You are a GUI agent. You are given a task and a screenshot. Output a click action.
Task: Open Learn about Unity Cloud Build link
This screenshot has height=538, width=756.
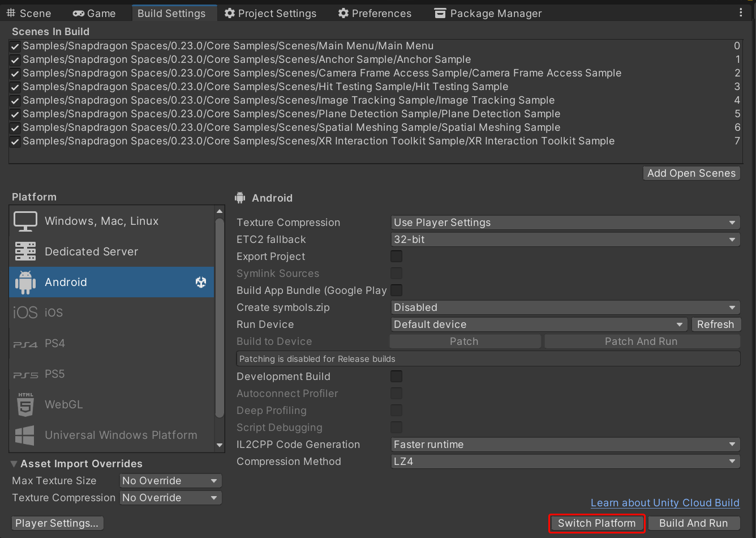coord(665,503)
